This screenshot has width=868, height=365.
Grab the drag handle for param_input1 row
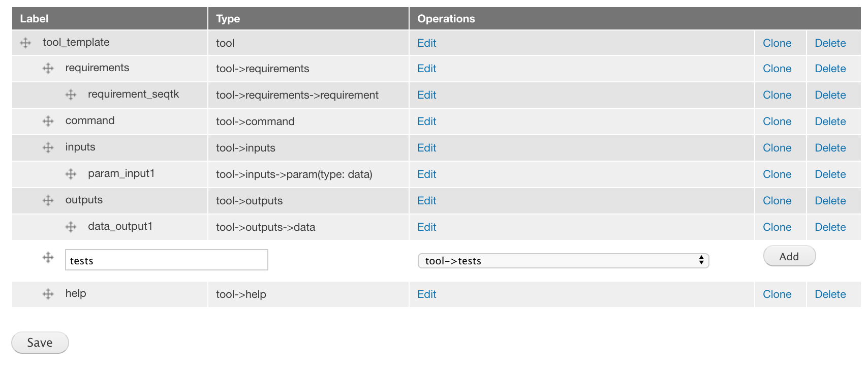tap(71, 174)
